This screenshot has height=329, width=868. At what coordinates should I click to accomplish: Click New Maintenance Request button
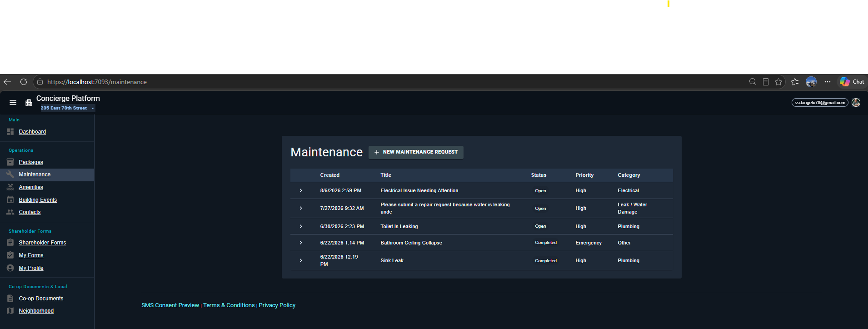click(416, 152)
